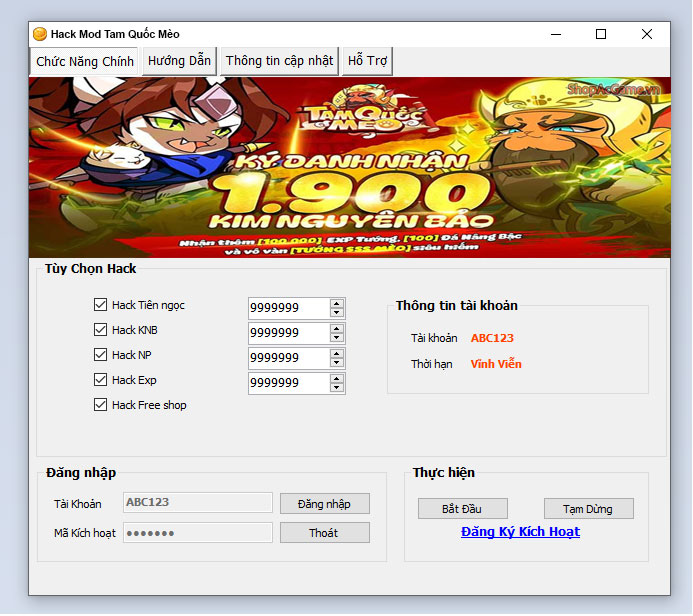Increase Hack KNB value up arrow
693x616 pixels.
(337, 328)
